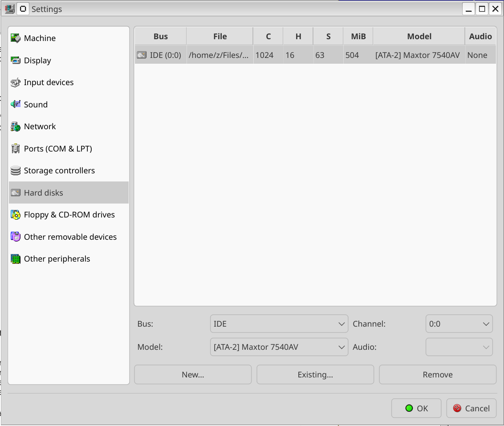Remove the selected hard disk
The height and width of the screenshot is (426, 504).
coord(437,375)
